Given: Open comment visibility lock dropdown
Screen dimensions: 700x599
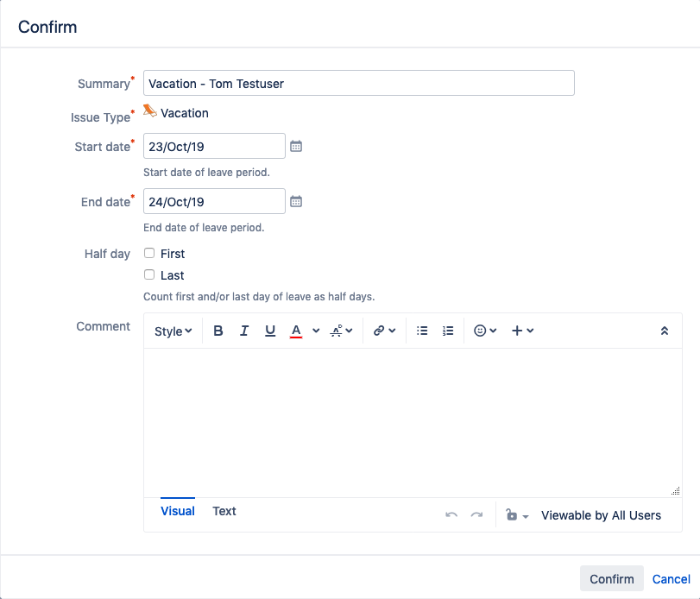Looking at the screenshot, I should click(517, 515).
